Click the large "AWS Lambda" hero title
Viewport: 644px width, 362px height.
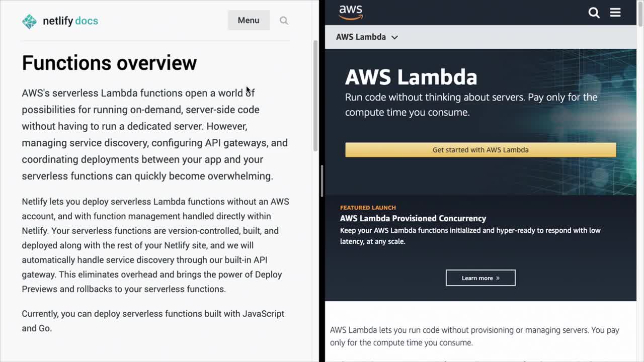click(411, 77)
